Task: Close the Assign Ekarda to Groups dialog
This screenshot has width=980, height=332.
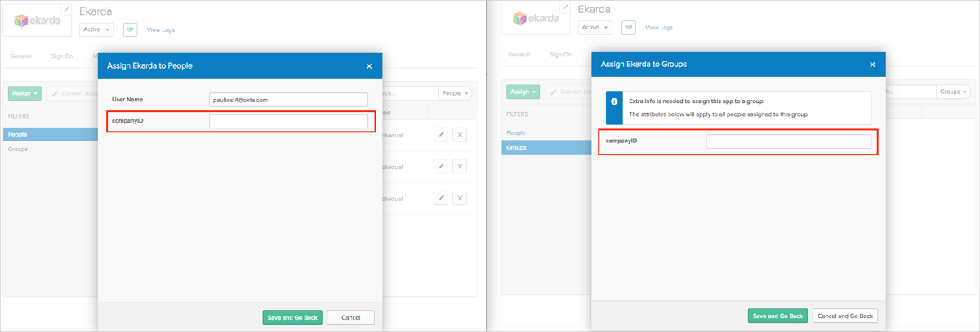Action: pos(872,65)
